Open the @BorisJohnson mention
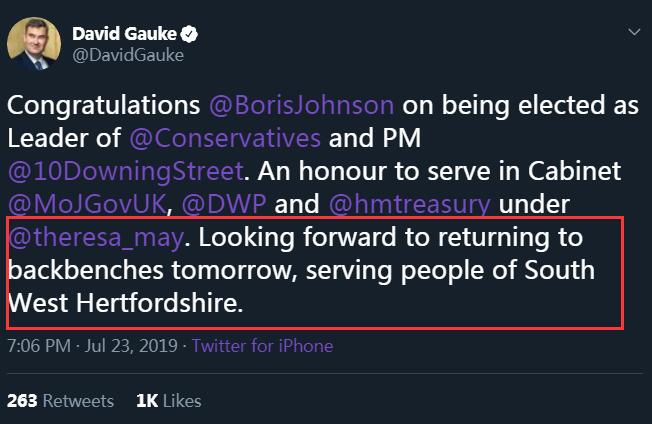 point(302,108)
